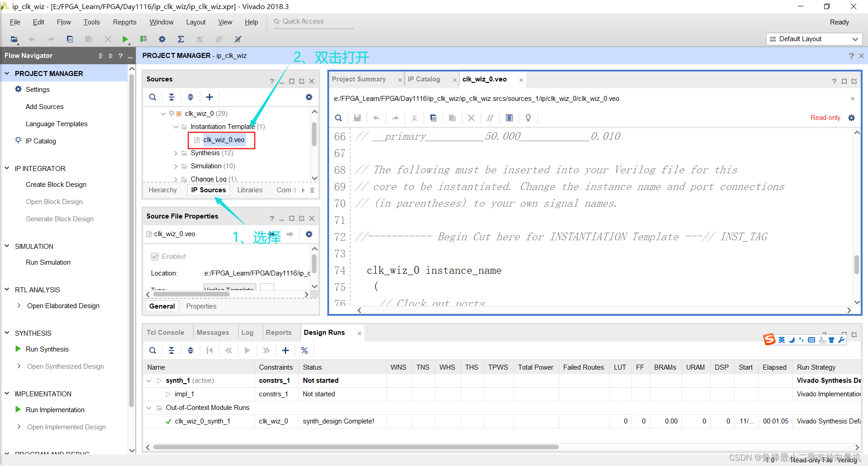Screen dimensions: 868x466
Task: Collapse Out-of-Context Module Runs group
Action: tap(149, 408)
